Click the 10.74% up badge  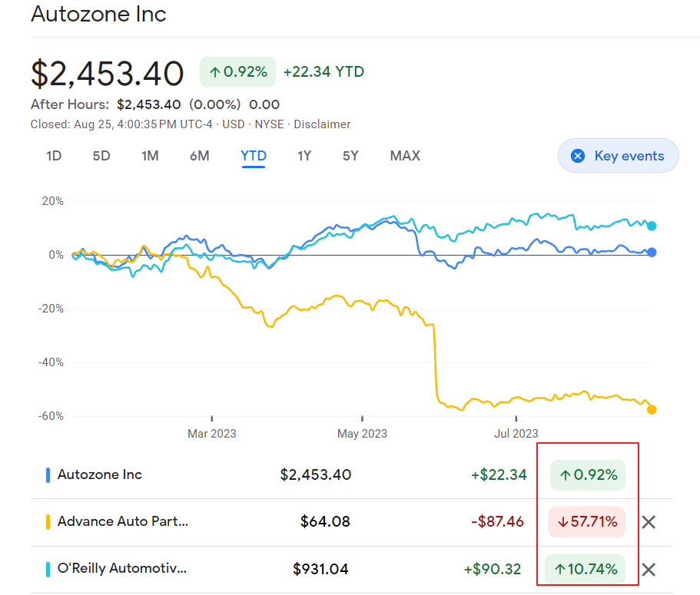(x=585, y=569)
